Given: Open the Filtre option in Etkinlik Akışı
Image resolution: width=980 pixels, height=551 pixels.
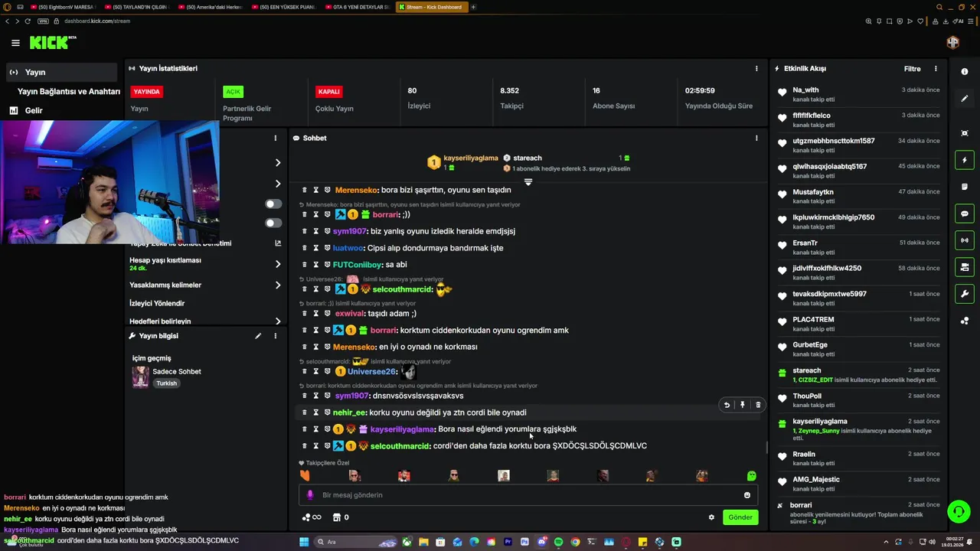Looking at the screenshot, I should (913, 69).
